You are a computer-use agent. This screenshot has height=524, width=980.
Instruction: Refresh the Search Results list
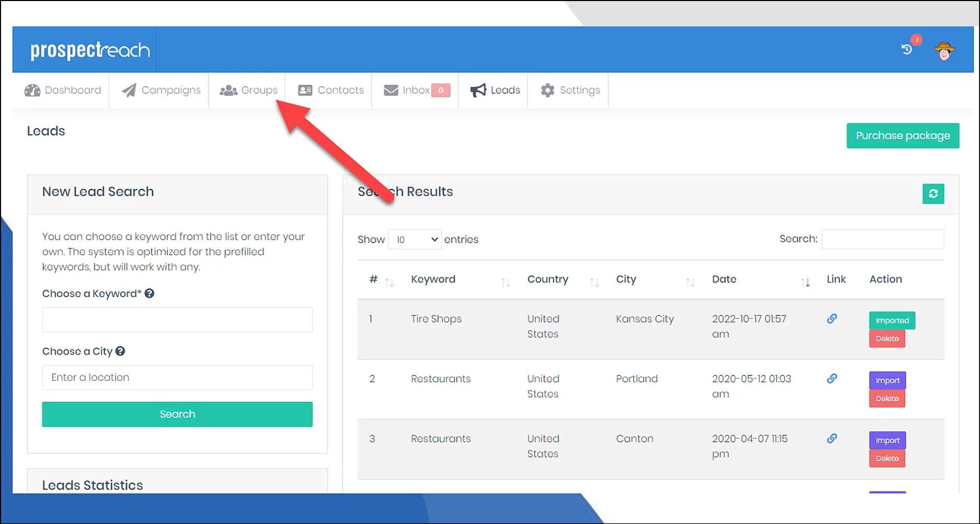point(933,193)
